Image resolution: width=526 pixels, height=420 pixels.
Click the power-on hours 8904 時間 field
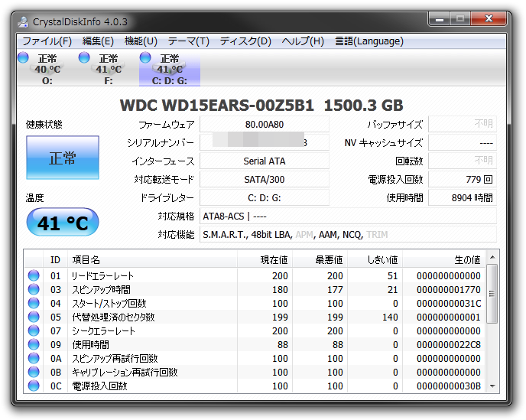(x=463, y=197)
